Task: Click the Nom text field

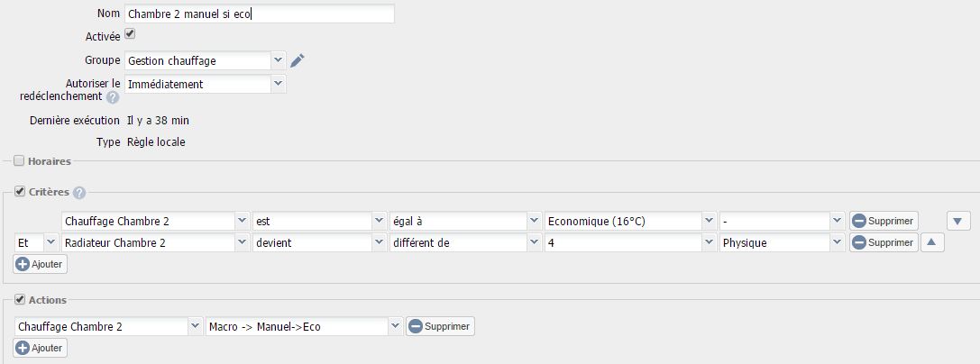Action: coord(260,14)
